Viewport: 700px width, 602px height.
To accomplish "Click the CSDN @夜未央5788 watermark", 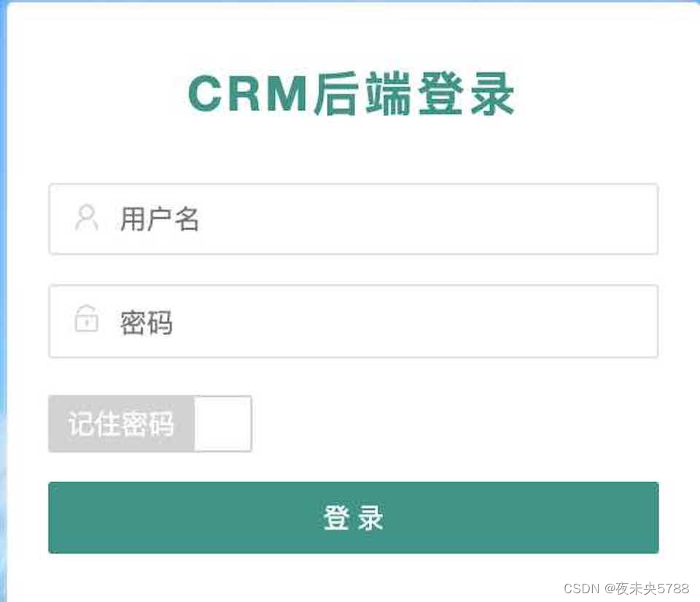I will point(626,588).
